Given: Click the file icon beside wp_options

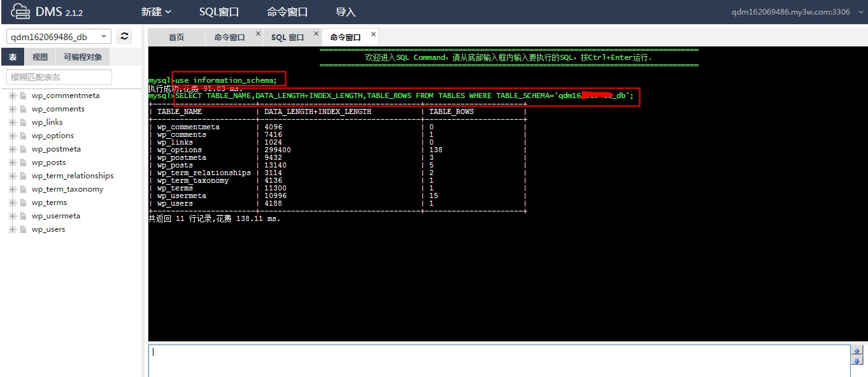Looking at the screenshot, I should 24,136.
